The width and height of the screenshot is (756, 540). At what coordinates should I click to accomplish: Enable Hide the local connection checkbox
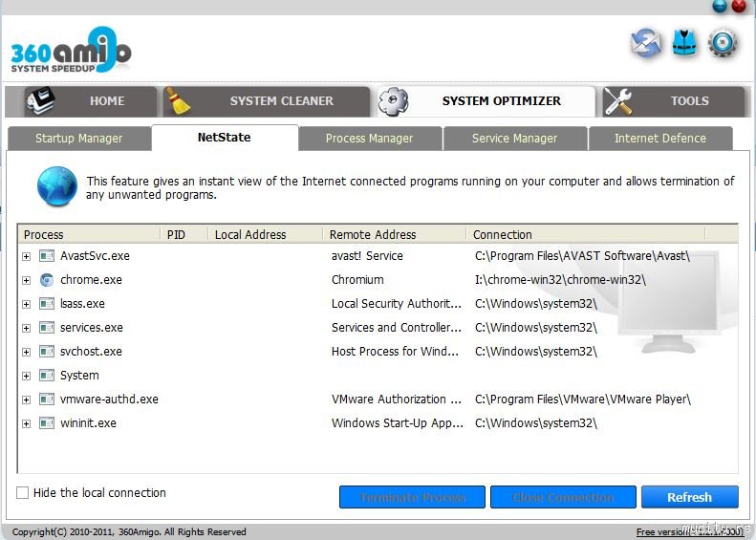point(22,492)
